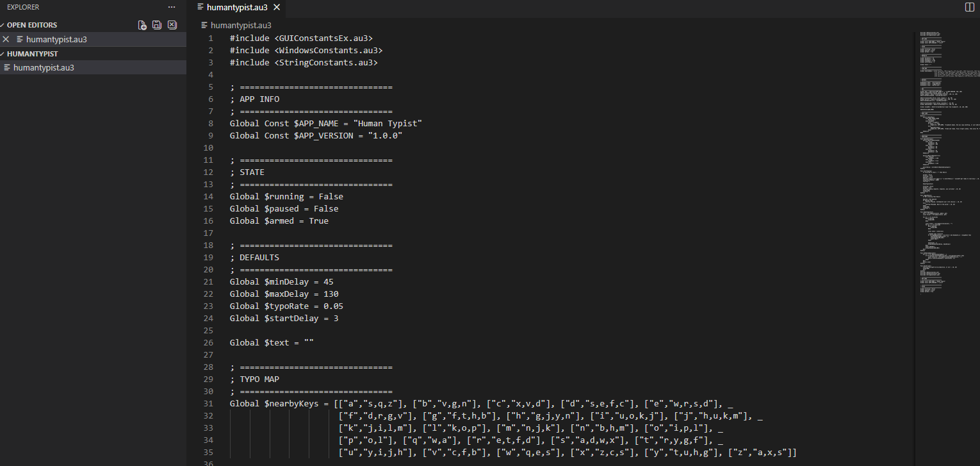Click the New Untitled File icon
Viewport: 980px width, 466px height.
[x=142, y=25]
